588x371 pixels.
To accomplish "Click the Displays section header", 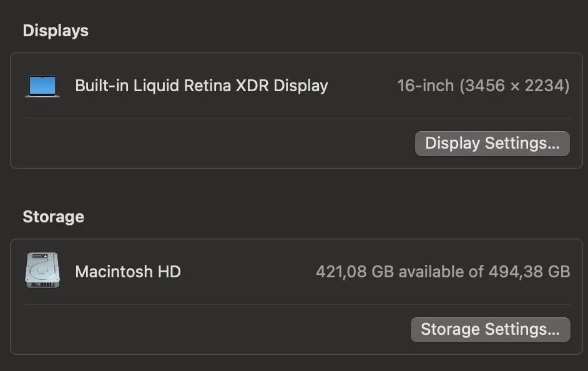I will (55, 30).
